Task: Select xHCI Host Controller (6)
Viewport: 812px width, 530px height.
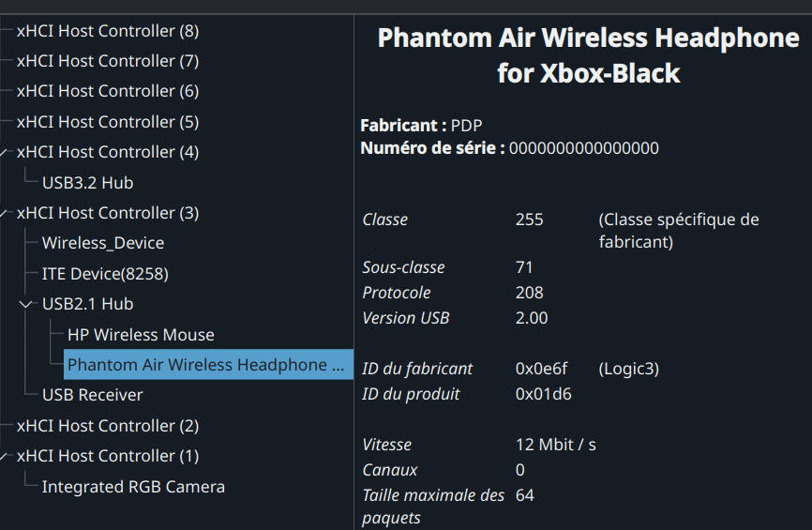Action: click(107, 91)
